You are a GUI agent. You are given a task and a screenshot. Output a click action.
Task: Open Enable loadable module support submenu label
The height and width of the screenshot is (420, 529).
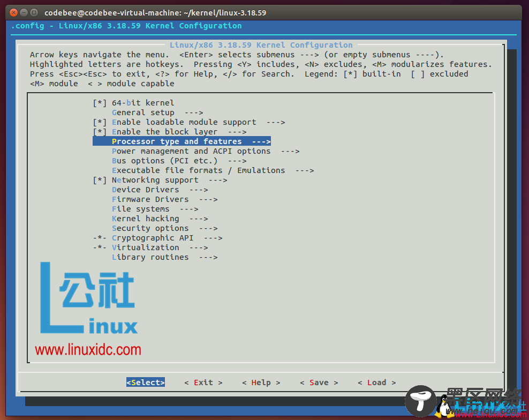184,122
